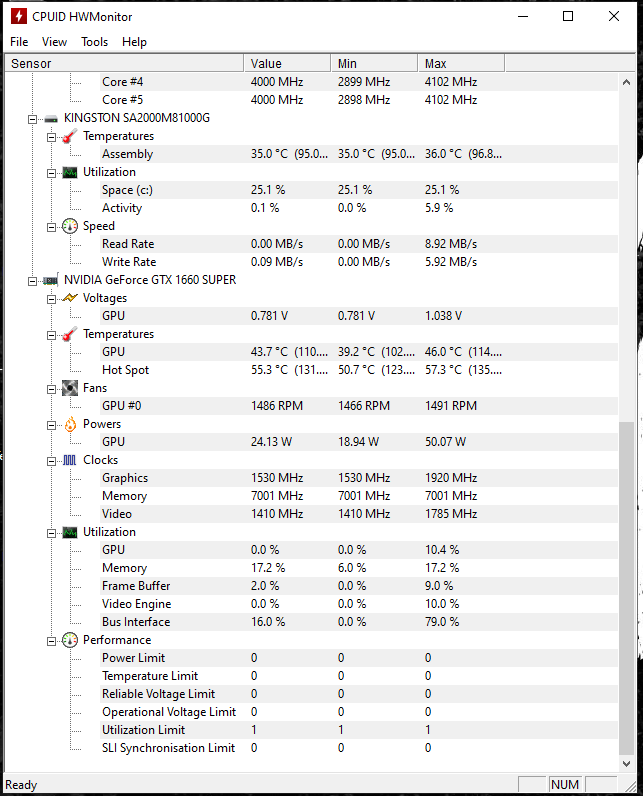
Task: Click the Fans section fan icon
Action: point(70,388)
